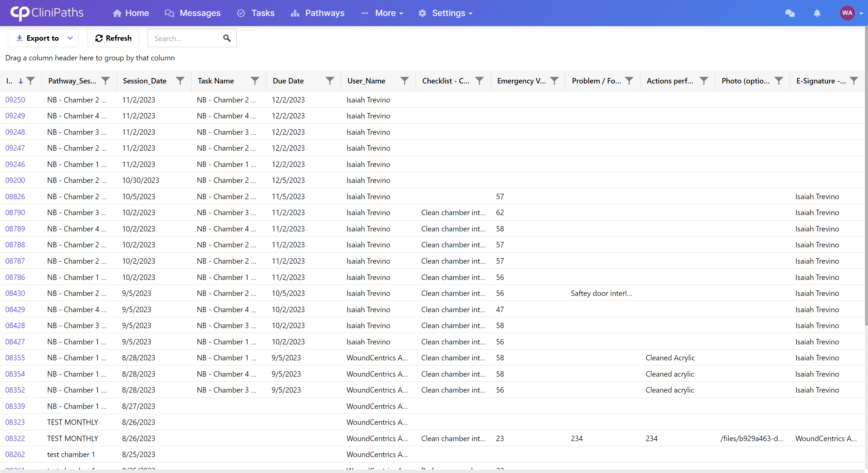Screen dimensions: 868x473
Task: Sort by Task Name header
Action: pyautogui.click(x=216, y=81)
